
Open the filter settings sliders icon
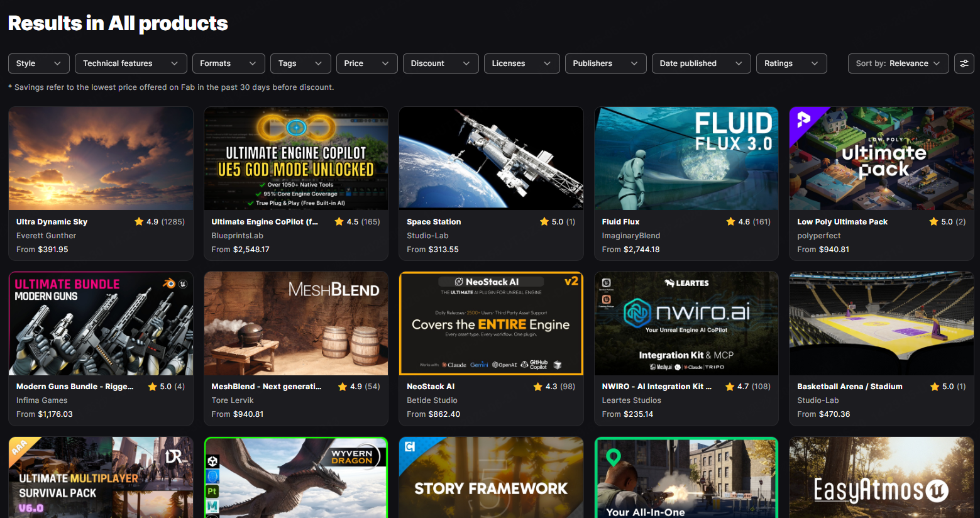click(964, 63)
